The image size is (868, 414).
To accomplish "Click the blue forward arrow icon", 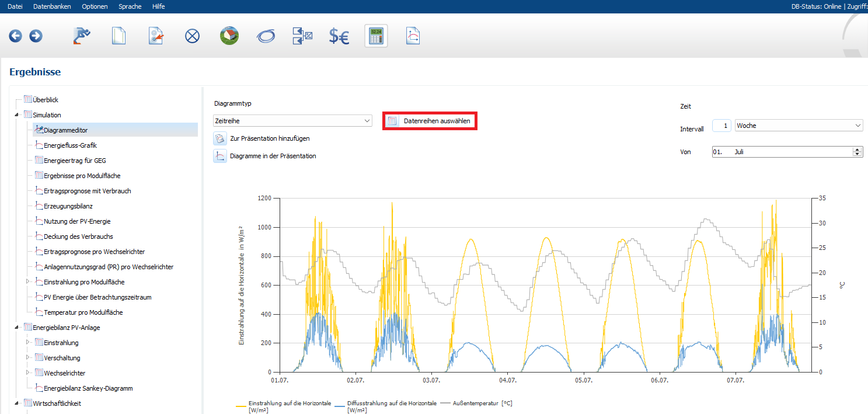I will click(36, 36).
